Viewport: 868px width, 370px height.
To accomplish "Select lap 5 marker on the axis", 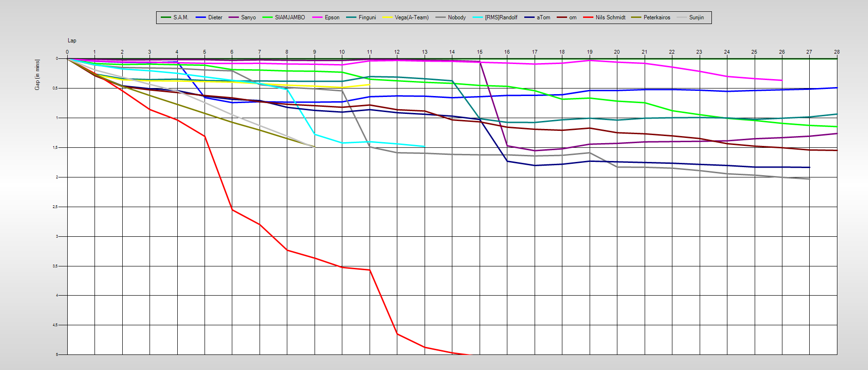I will tap(205, 52).
